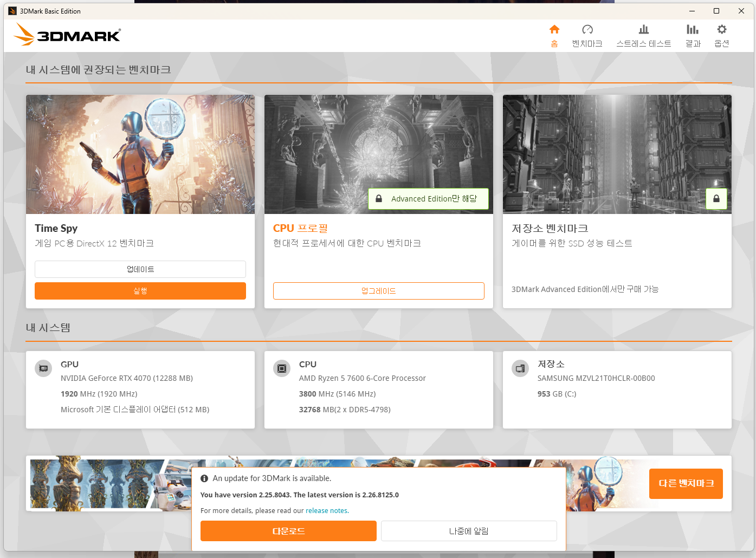Image resolution: width=756 pixels, height=558 pixels.
Task: Click the 저장소 벤치마크 title
Action: click(550, 229)
